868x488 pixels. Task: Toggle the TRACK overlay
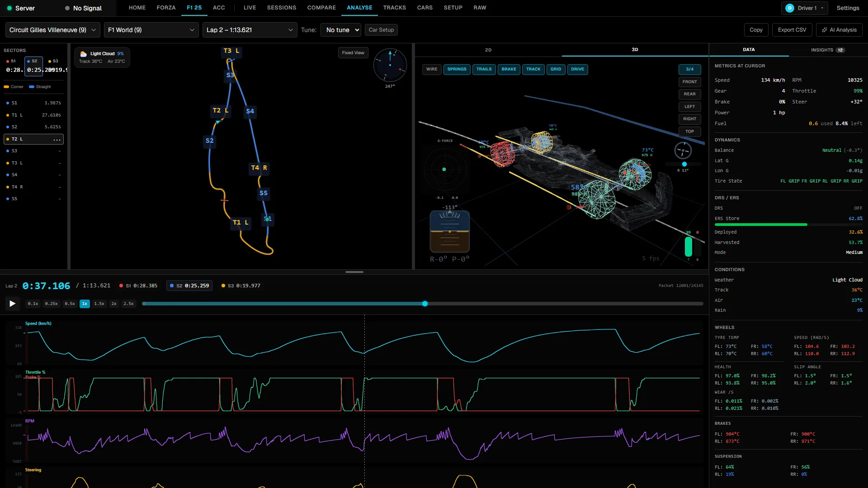[533, 69]
